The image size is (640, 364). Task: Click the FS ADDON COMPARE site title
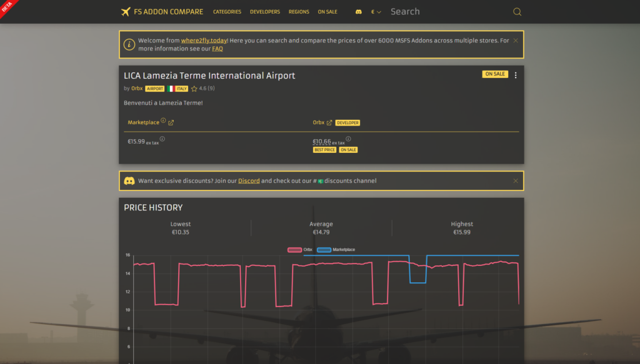pos(168,12)
